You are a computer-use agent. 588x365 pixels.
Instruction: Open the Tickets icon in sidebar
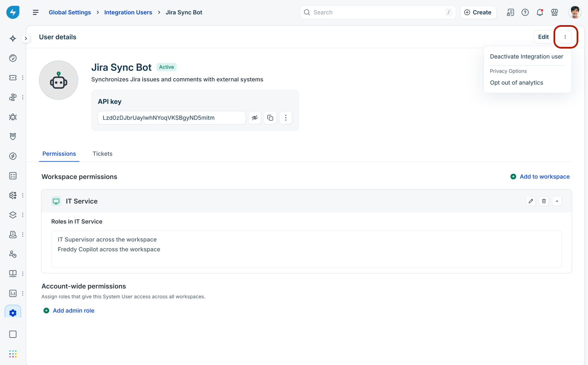point(13,78)
